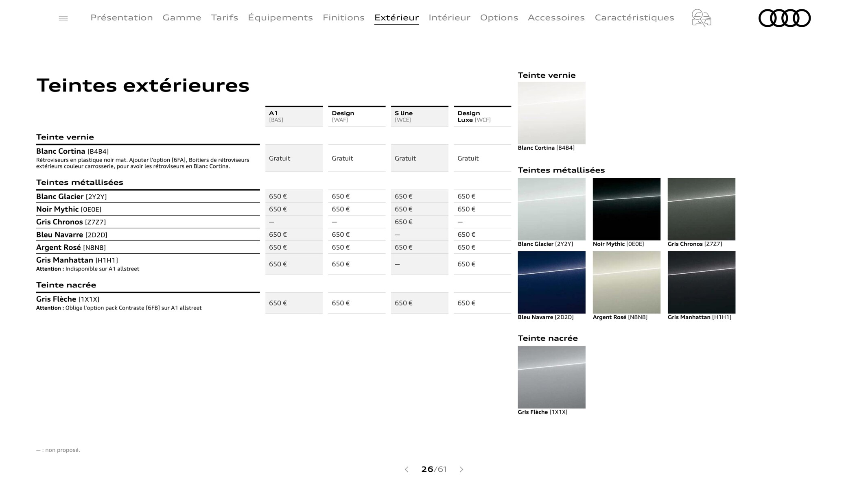Open the Options tab
The width and height of the screenshot is (868, 488).
tap(499, 17)
